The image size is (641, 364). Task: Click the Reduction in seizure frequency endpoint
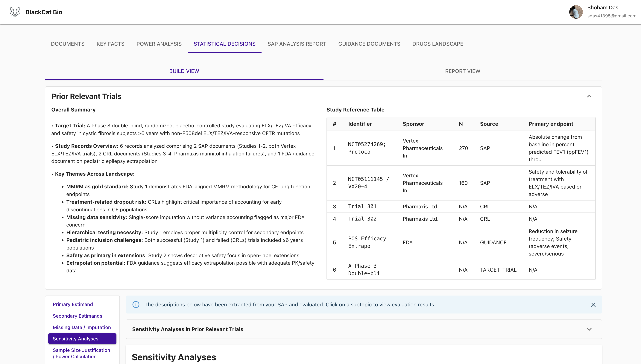pos(553,242)
